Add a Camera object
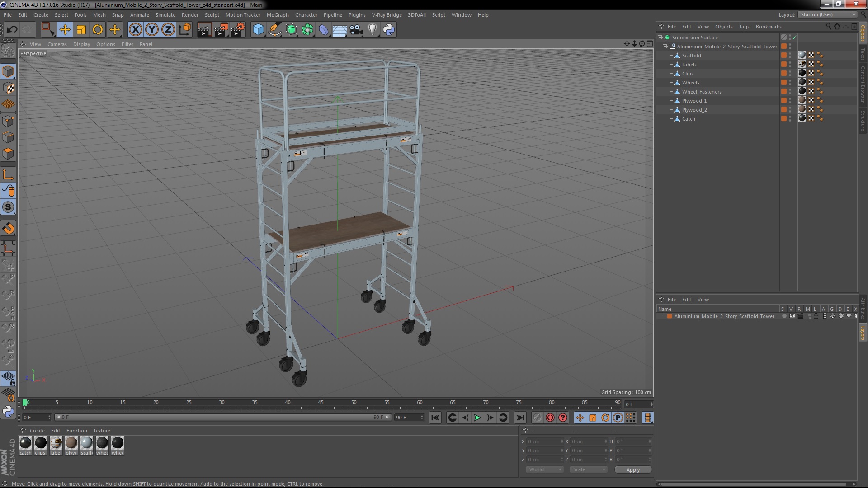Image resolution: width=868 pixels, height=488 pixels. click(x=356, y=30)
